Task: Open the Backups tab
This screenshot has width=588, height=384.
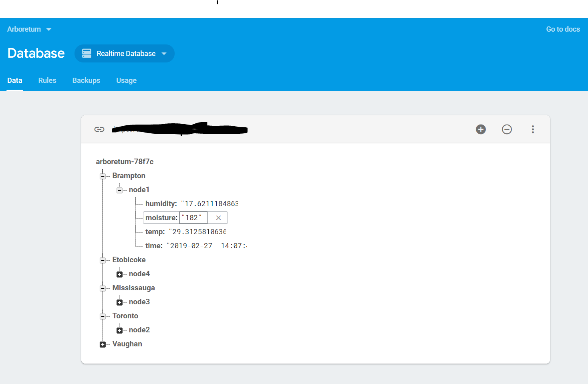Action: click(86, 80)
